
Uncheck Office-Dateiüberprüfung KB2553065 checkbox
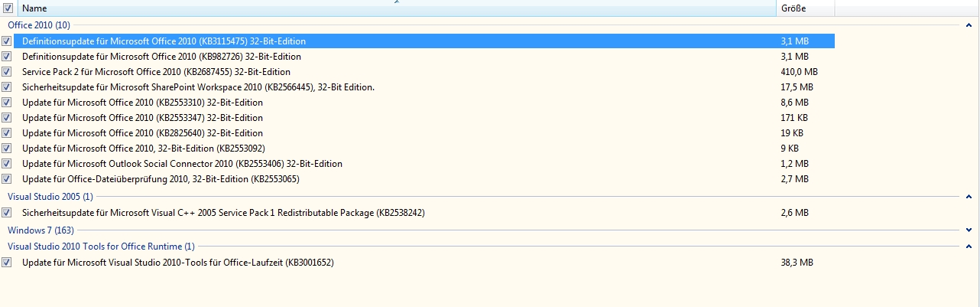pyautogui.click(x=7, y=179)
